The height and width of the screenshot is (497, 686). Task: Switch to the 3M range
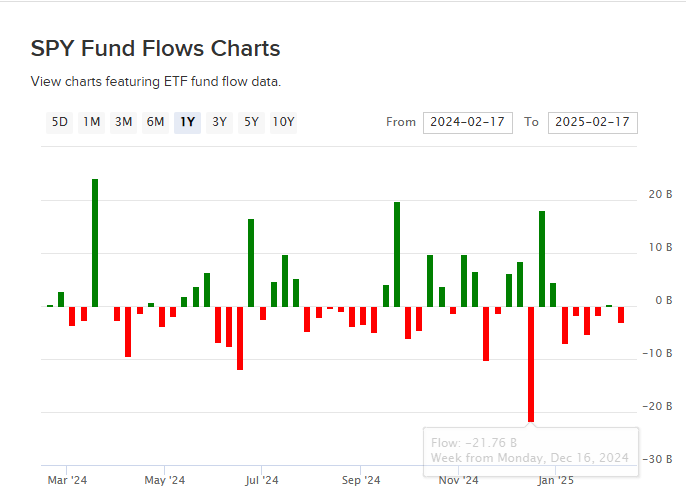pos(123,122)
